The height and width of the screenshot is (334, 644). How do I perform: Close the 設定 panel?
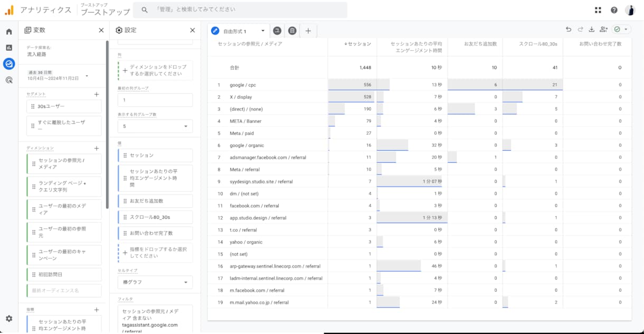click(x=193, y=30)
